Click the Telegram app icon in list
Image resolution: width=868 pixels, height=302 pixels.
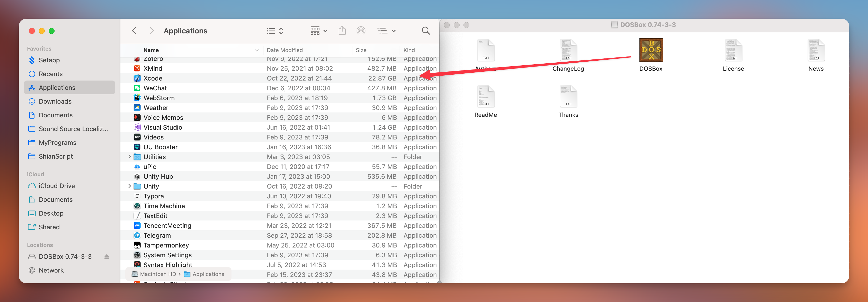[x=137, y=235]
